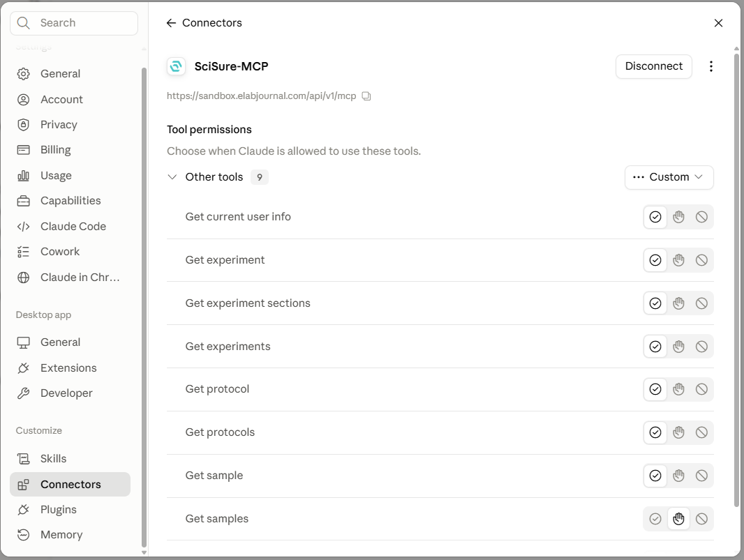The height and width of the screenshot is (560, 744).
Task: Block the Get protocols tool
Action: 701,432
